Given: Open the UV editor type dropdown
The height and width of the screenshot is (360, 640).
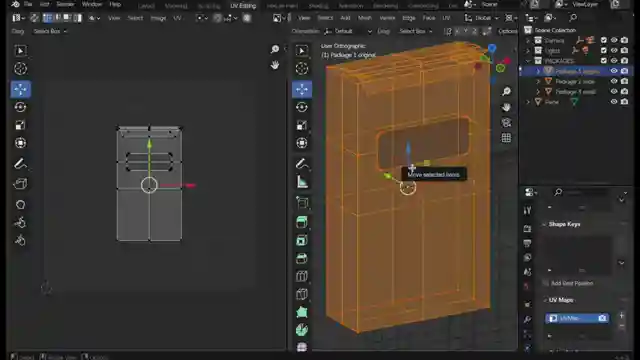Looking at the screenshot, I should pyautogui.click(x=18, y=18).
